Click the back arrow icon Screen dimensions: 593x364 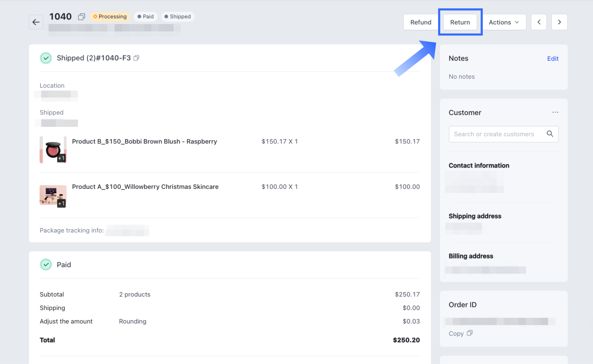coord(36,22)
